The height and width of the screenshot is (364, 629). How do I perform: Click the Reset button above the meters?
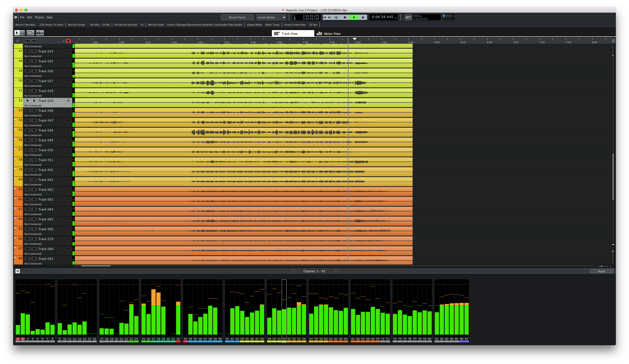pyautogui.click(x=601, y=271)
